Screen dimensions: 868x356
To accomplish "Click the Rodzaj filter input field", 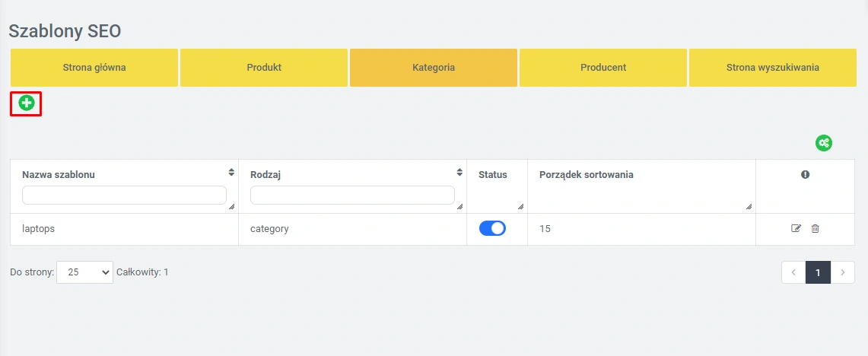I will (x=352, y=195).
